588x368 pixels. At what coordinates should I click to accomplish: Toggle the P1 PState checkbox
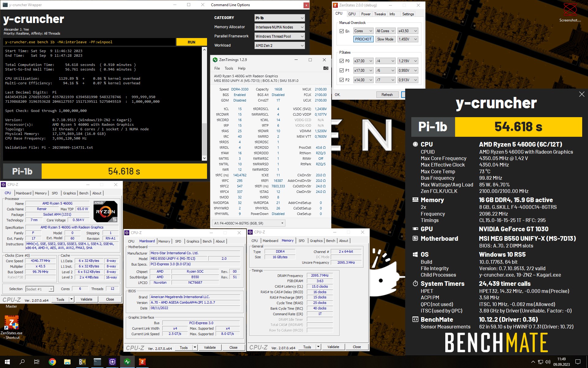[341, 71]
